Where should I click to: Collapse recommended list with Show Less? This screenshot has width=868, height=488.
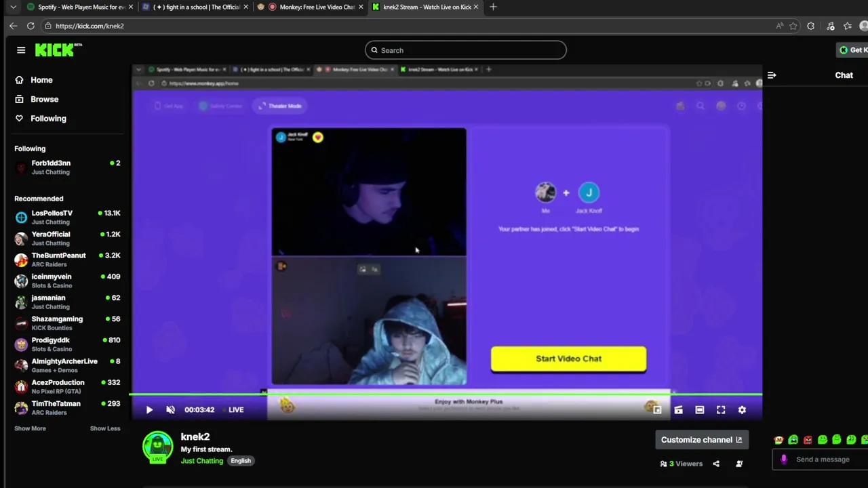[x=105, y=428]
